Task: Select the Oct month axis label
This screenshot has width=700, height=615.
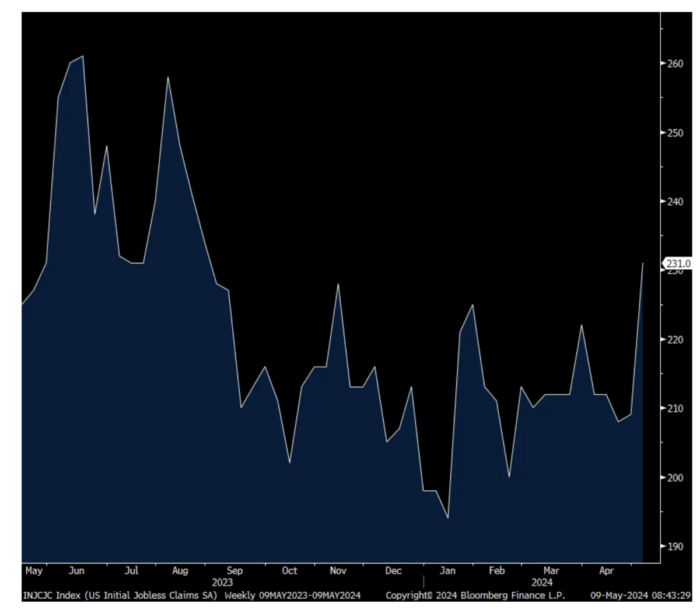Action: pyautogui.click(x=289, y=571)
